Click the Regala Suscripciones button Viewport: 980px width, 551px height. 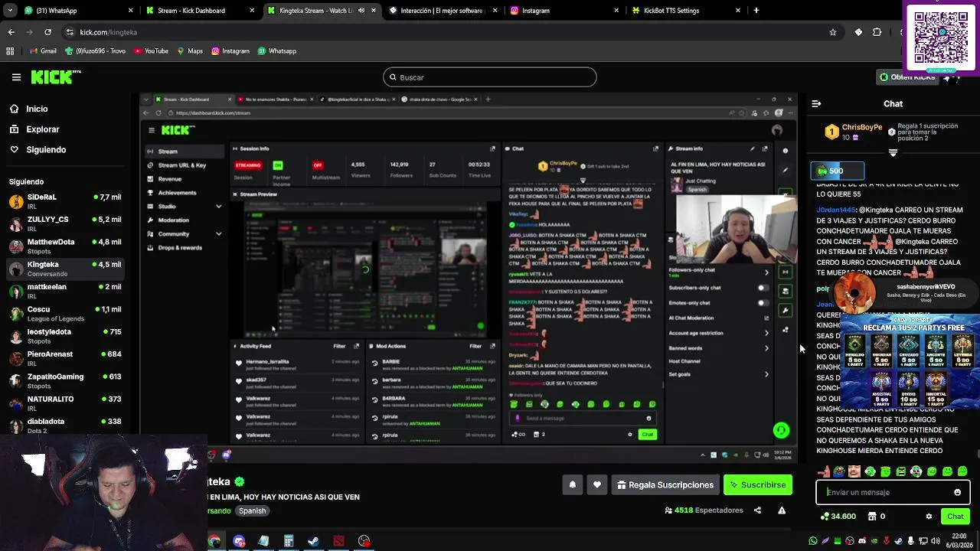click(x=665, y=484)
